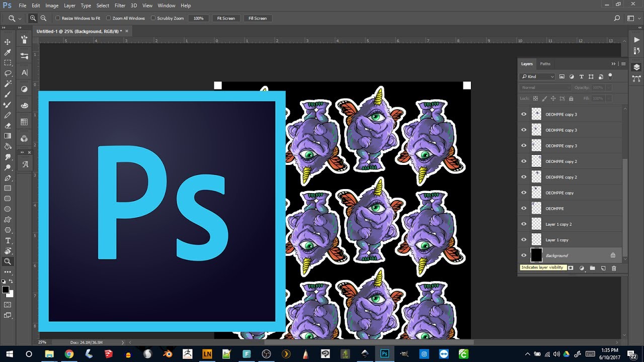Viewport: 644px width, 362px height.
Task: Select the Ellipse shape tool
Action: [8, 209]
